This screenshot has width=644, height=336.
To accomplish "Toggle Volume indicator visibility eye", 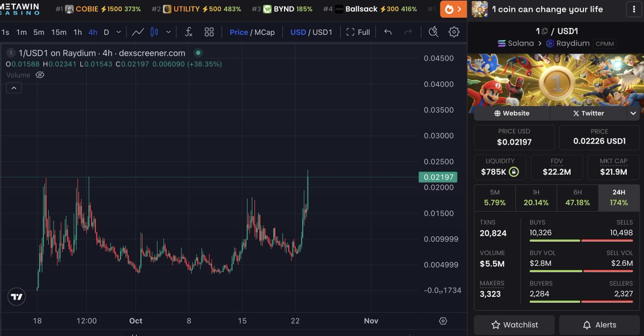I will [x=39, y=75].
